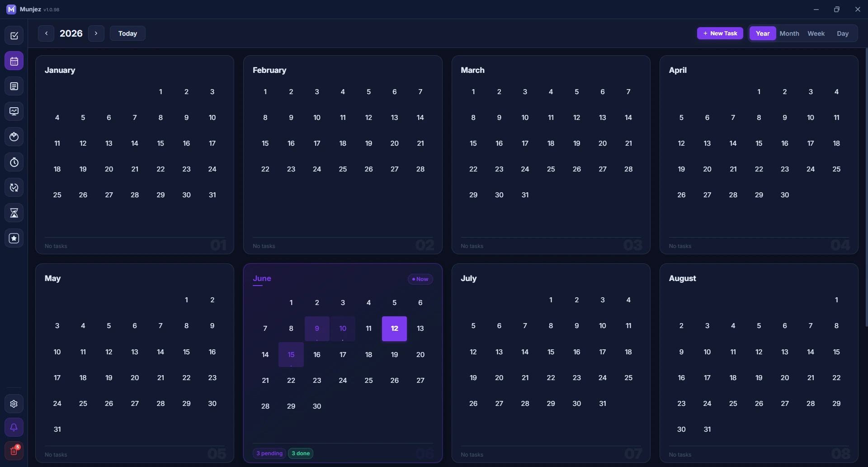868x467 pixels.
Task: Click No tasks in January card
Action: (x=56, y=246)
